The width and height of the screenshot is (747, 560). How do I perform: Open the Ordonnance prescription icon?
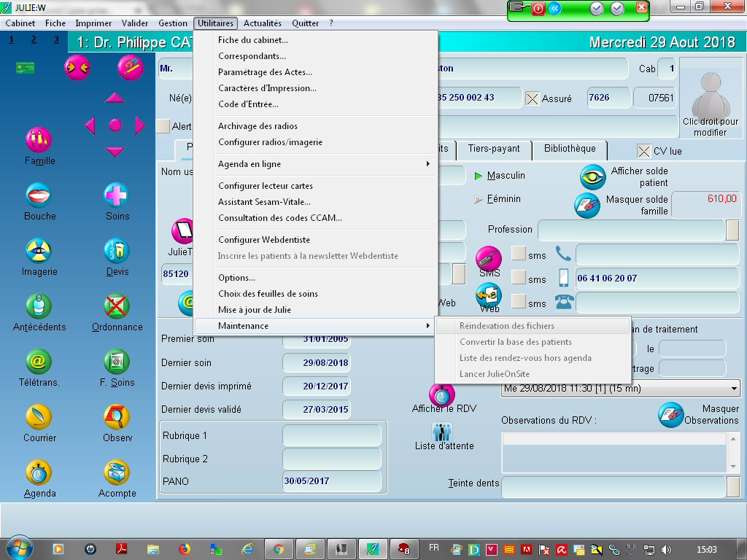click(116, 306)
